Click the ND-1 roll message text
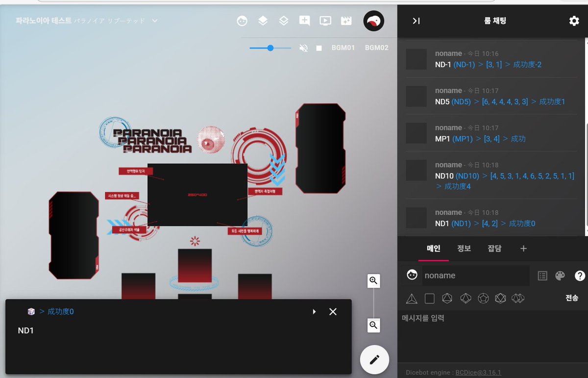The height and width of the screenshot is (378, 588). [x=488, y=65]
